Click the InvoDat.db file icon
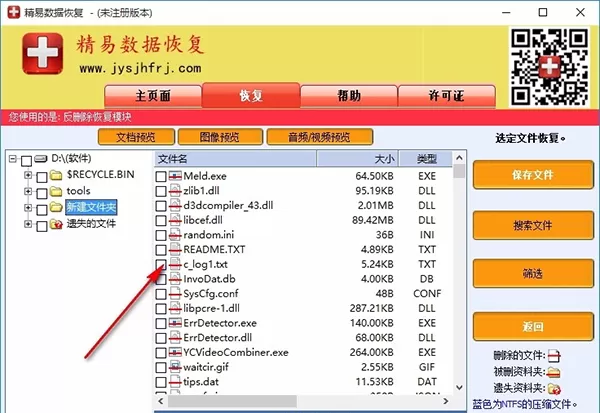 [175, 279]
